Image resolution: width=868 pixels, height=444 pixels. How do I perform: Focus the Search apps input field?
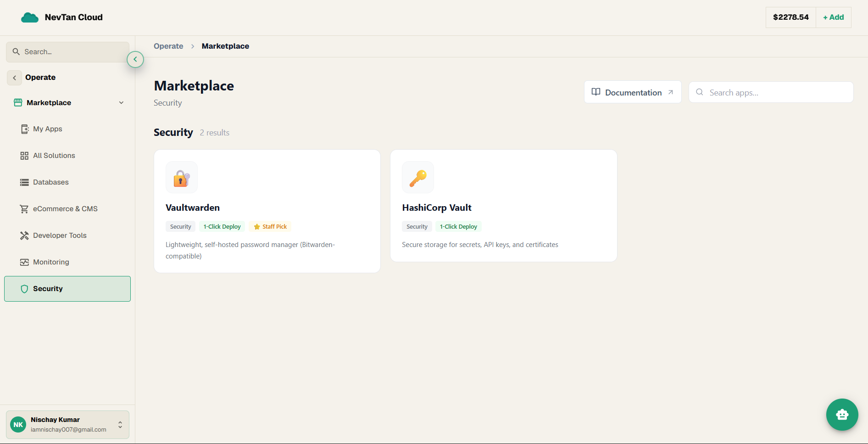pos(771,92)
